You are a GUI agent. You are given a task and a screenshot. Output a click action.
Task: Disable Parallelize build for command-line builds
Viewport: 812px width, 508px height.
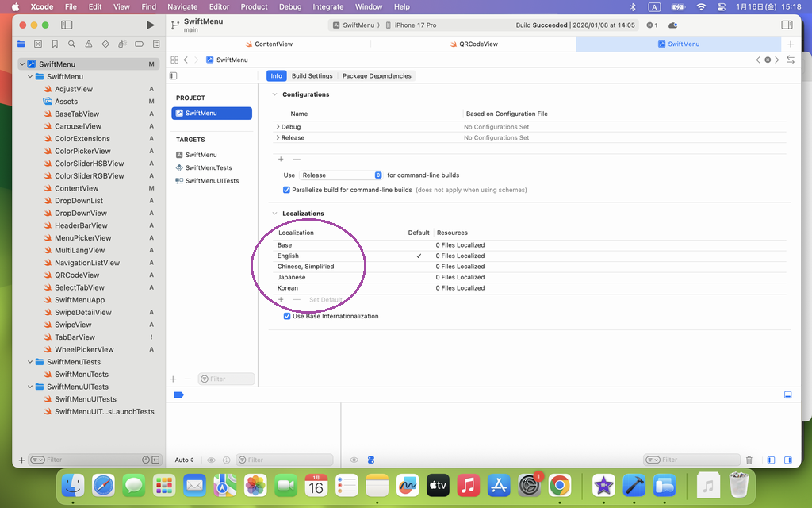pyautogui.click(x=287, y=190)
